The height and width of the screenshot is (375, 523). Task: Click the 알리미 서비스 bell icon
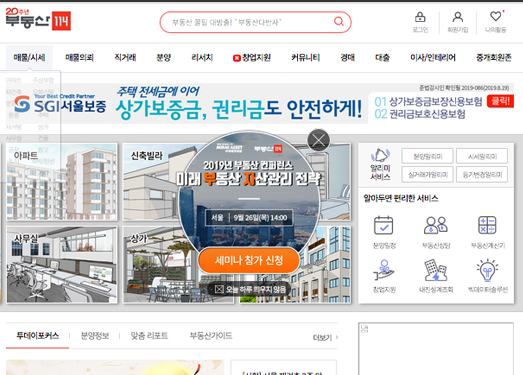pyautogui.click(x=380, y=155)
